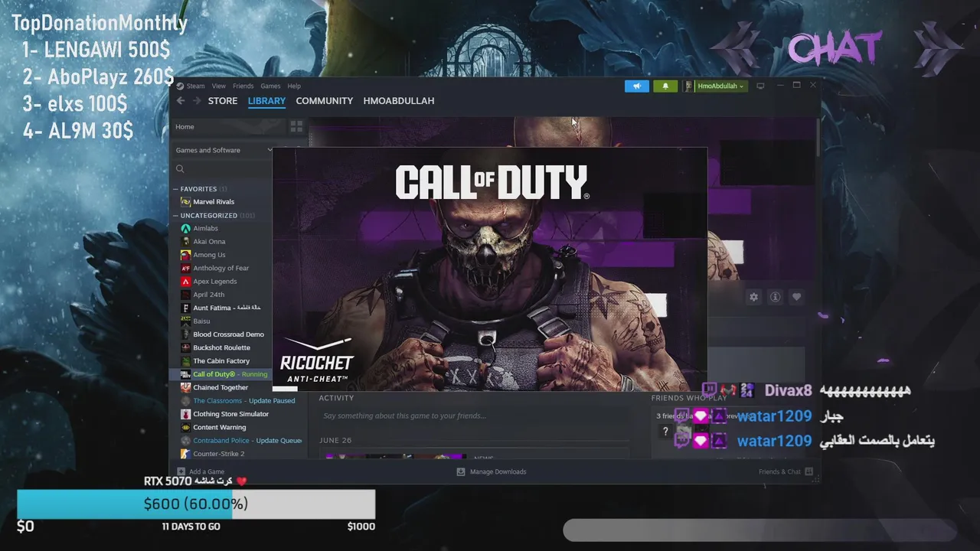This screenshot has height=551, width=980.
Task: Click the Apex Legends game icon
Action: (x=185, y=282)
